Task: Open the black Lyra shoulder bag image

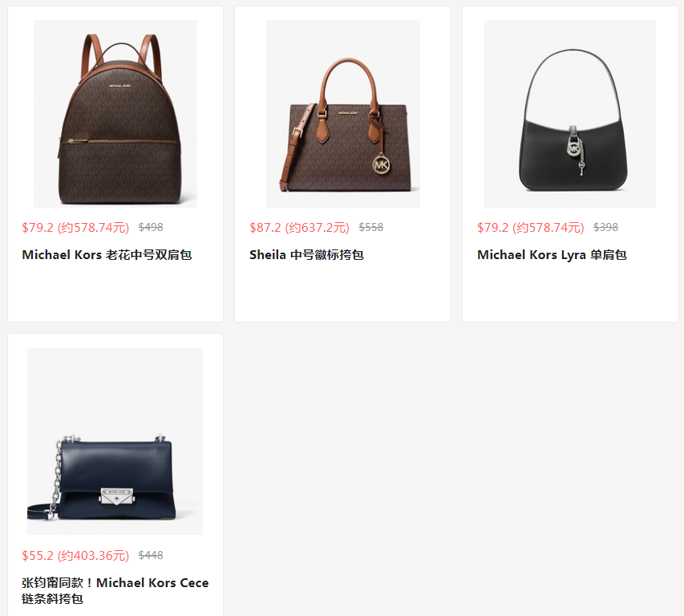Action: (x=569, y=113)
